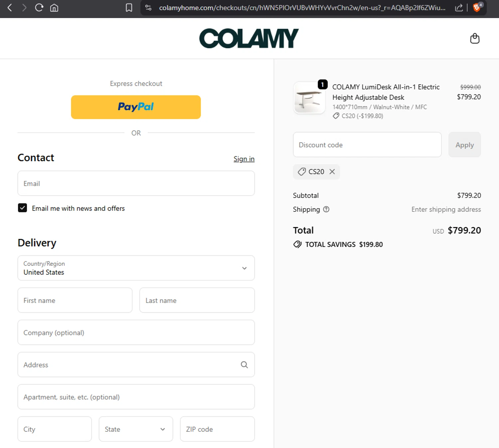499x448 pixels.
Task: Reload the checkout page
Action: pyautogui.click(x=39, y=8)
